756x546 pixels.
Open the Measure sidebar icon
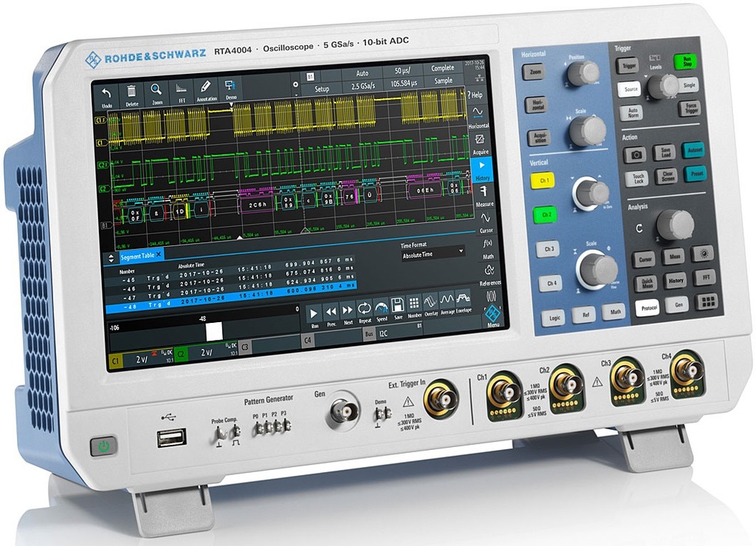(484, 196)
